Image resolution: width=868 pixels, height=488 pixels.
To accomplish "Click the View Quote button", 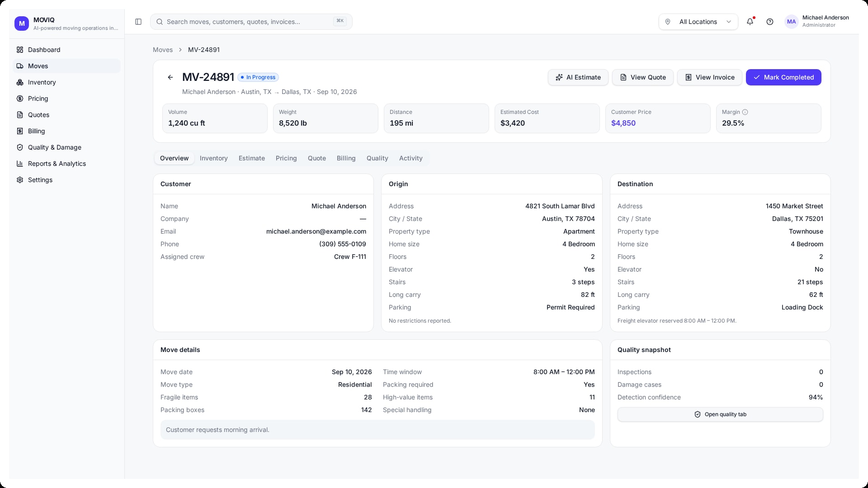I will (642, 77).
